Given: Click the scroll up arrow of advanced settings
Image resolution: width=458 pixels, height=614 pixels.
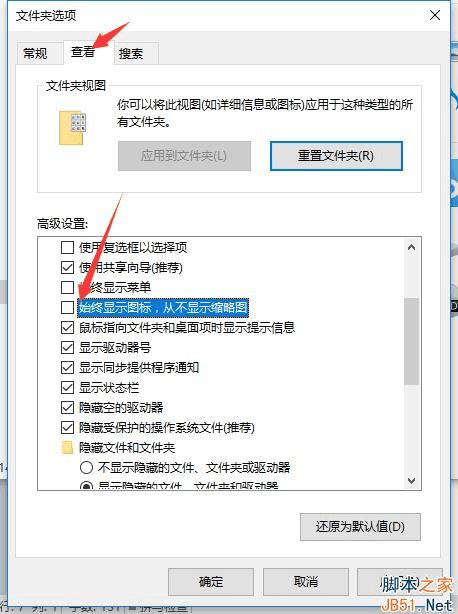Looking at the screenshot, I should coord(411,247).
